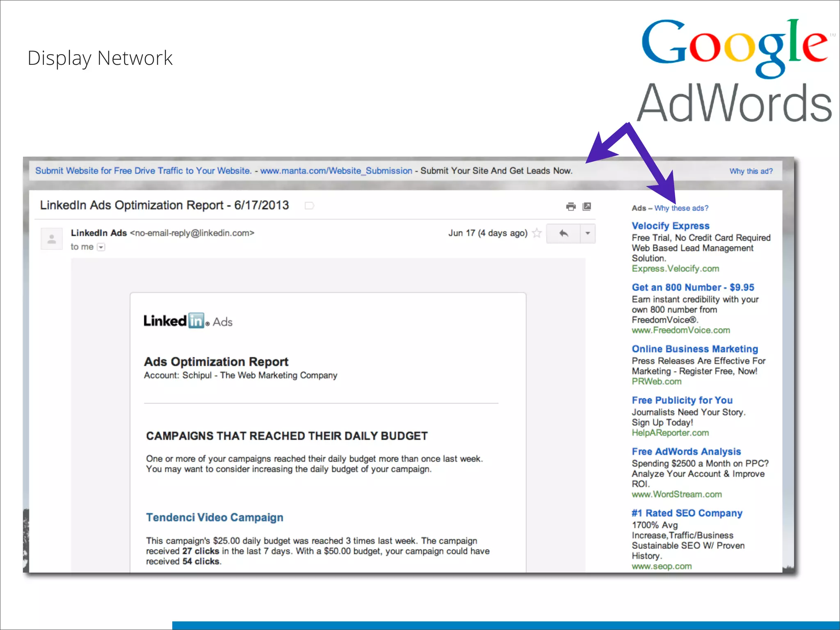Screen dimensions: 840x630
Task: Open the more reply options dropdown
Action: [588, 233]
